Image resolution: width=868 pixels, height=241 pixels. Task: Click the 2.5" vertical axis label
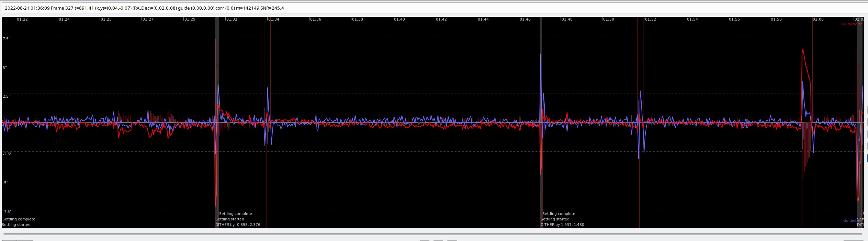[7, 96]
